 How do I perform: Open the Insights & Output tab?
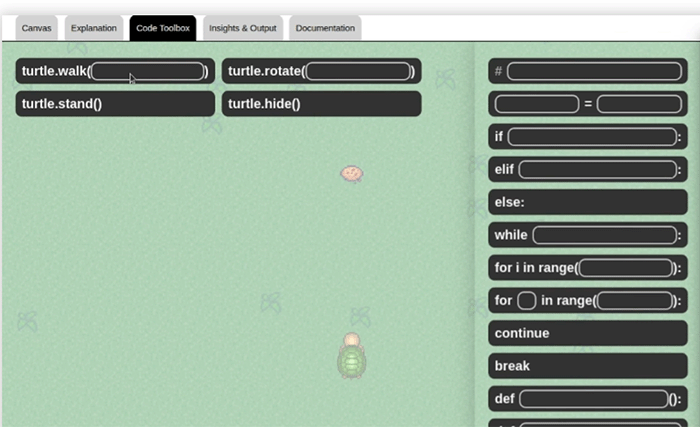[244, 28]
